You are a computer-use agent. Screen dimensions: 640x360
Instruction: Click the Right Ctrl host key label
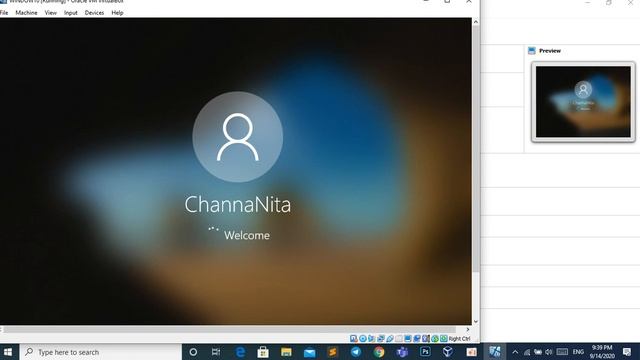460,339
